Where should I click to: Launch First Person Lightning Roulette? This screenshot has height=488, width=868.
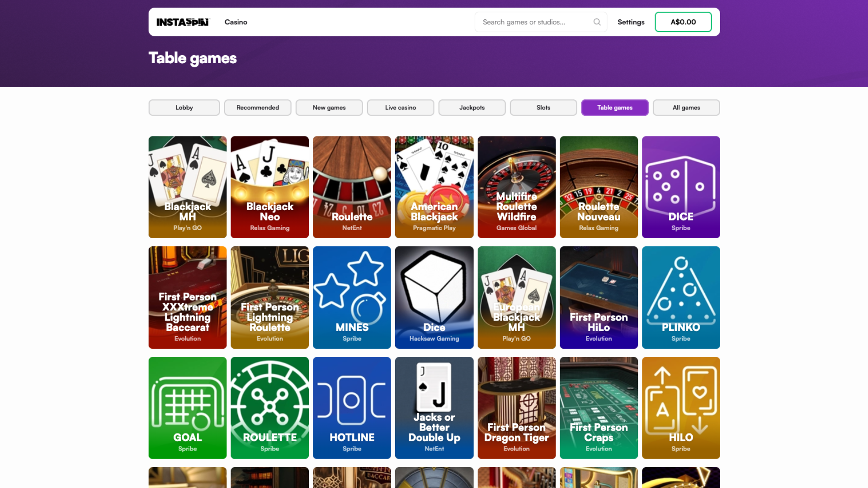pos(270,297)
